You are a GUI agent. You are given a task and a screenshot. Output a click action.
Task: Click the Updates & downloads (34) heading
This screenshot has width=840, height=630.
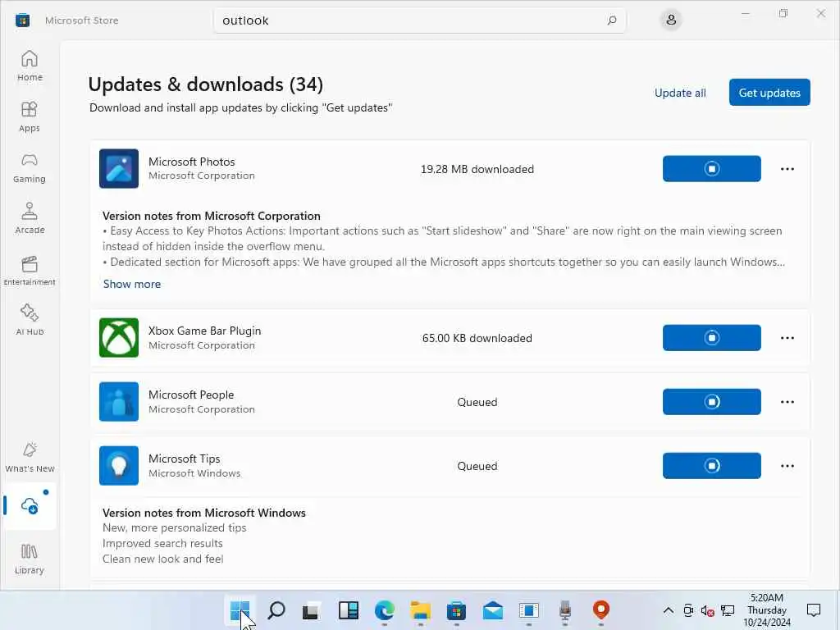(x=205, y=84)
